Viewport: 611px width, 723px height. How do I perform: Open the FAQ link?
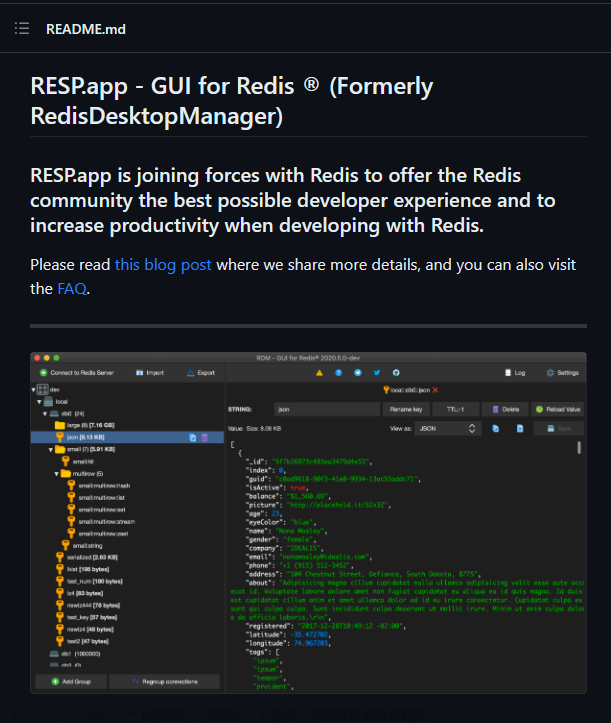[x=71, y=289]
